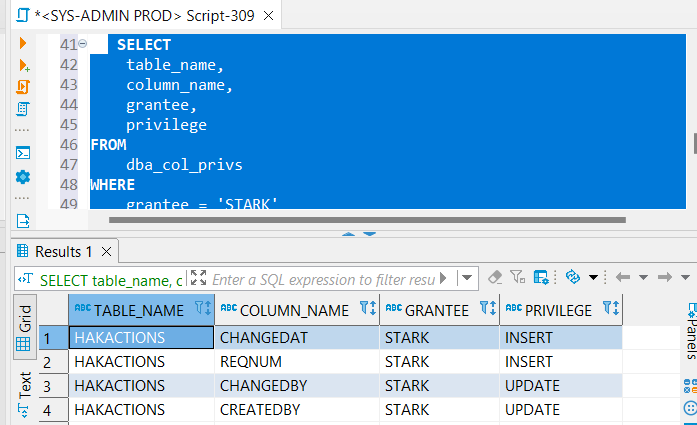This screenshot has width=697, height=425.
Task: Click the horizontal scrollbar of SQL editor
Action: pyautogui.click(x=350, y=217)
